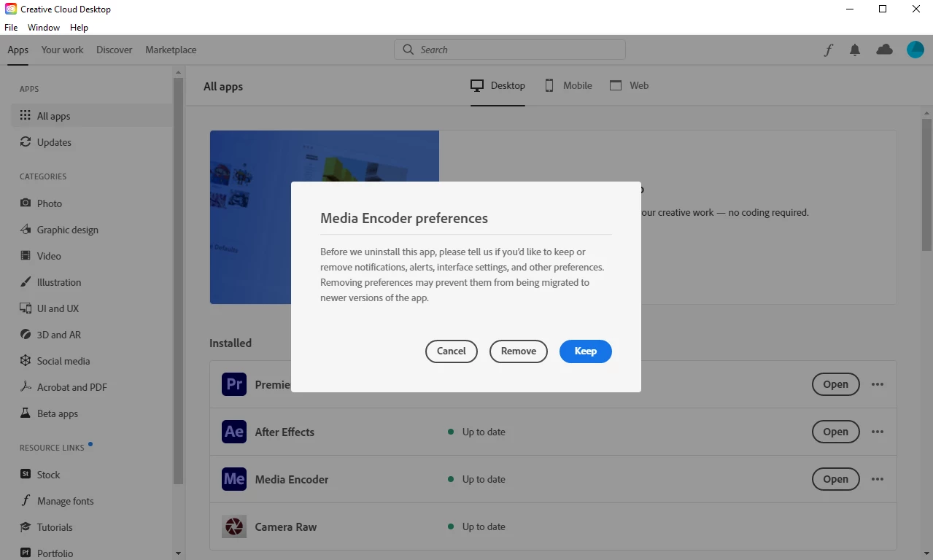Viewport: 933px width, 560px height.
Task: Switch to the Discover tab
Action: coord(115,50)
